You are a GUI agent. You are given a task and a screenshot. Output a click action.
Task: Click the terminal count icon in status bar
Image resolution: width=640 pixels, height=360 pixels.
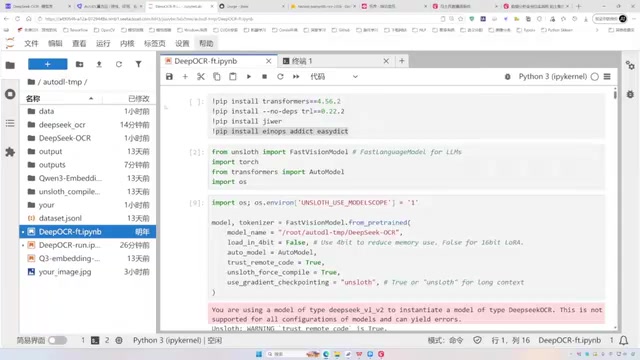coord(95,340)
